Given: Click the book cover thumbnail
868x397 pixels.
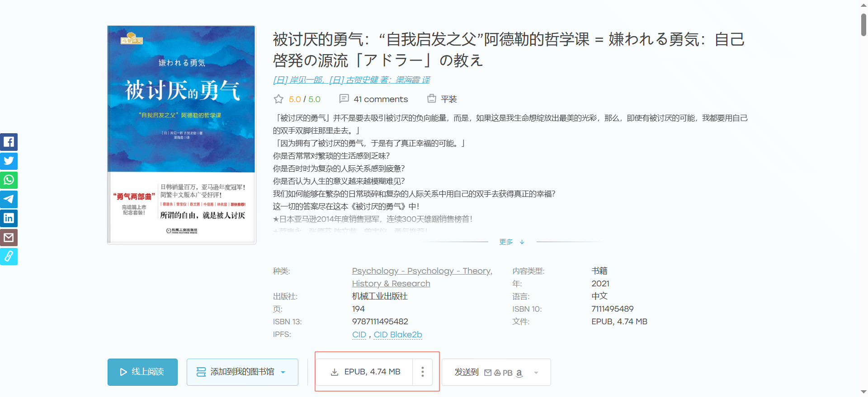Looking at the screenshot, I should (x=182, y=135).
